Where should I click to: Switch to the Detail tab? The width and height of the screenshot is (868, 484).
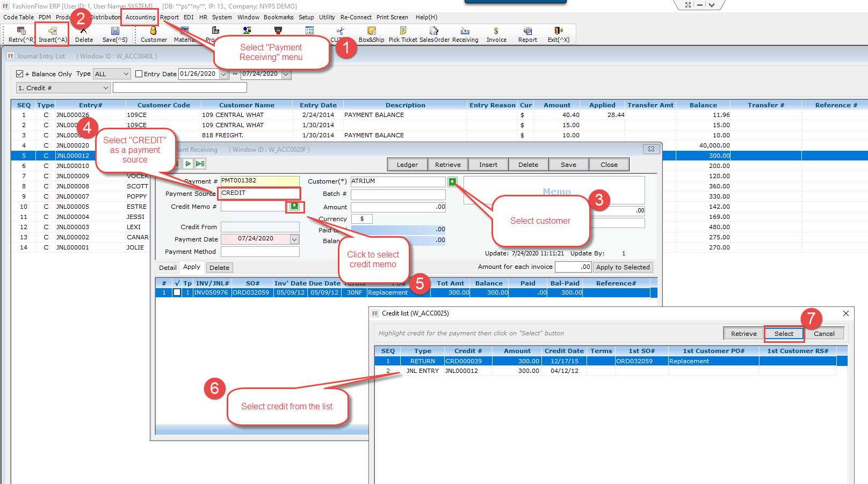[168, 267]
